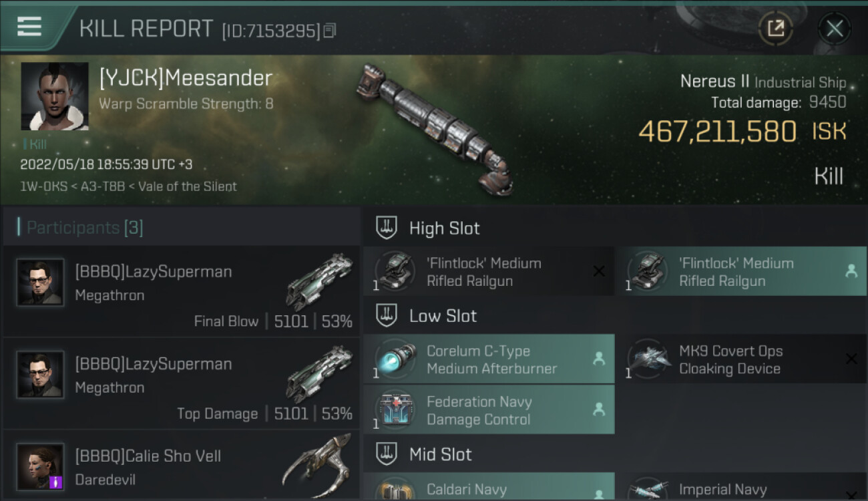868x501 pixels.
Task: Select MK9 Covert Ops Cloaking Device
Action: [740, 359]
